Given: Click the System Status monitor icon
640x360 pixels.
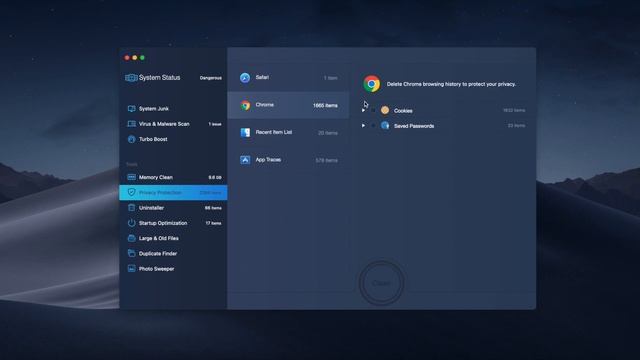Looking at the screenshot, I should pyautogui.click(x=131, y=78).
